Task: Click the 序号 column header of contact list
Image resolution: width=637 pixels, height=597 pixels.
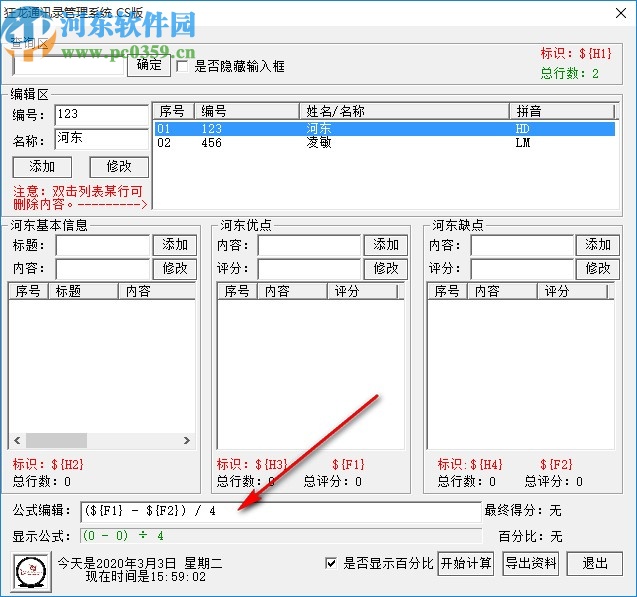Action: pyautogui.click(x=173, y=111)
